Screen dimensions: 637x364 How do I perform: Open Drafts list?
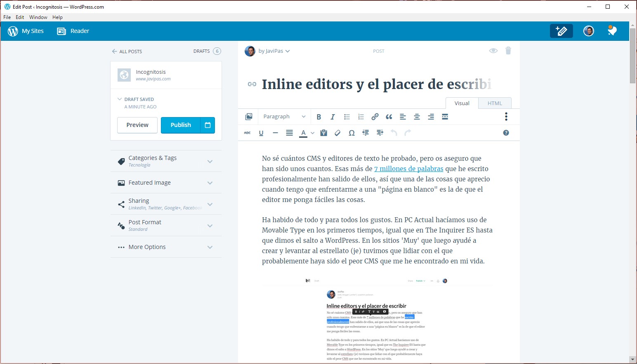click(x=207, y=51)
